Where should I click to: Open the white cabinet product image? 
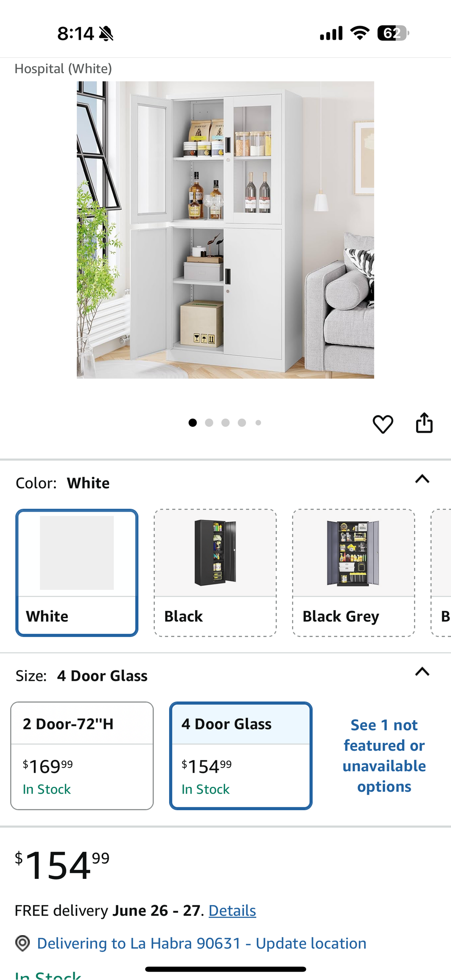[x=225, y=230]
